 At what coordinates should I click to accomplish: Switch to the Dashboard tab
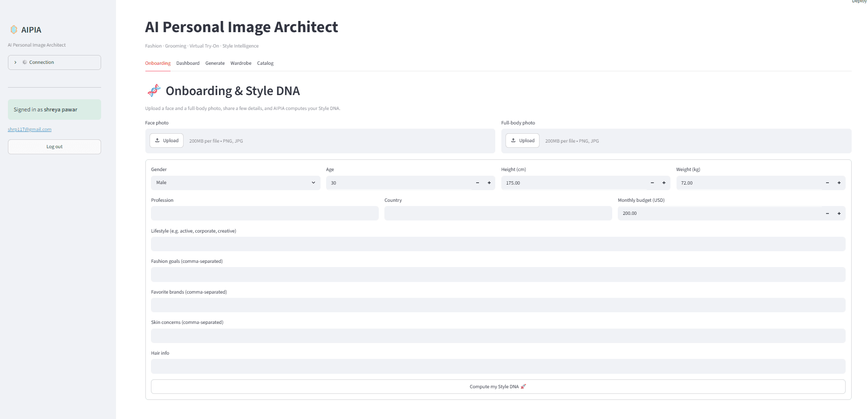click(188, 63)
